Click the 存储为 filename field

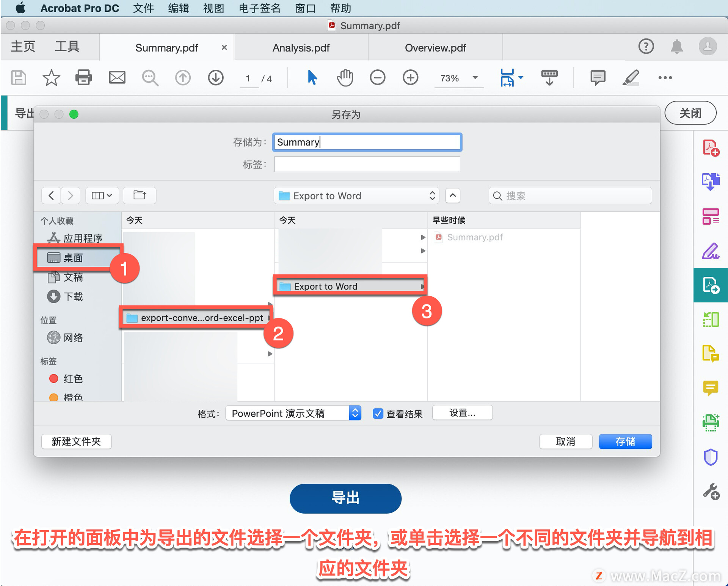click(367, 142)
